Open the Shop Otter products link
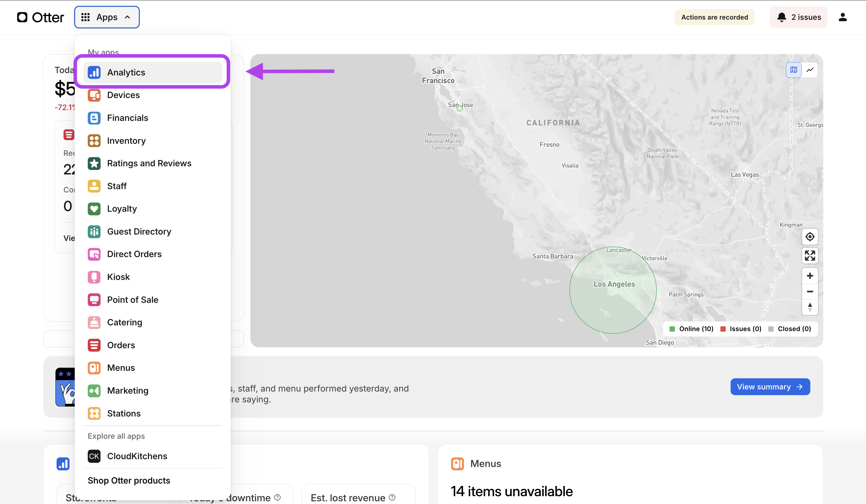Viewport: 866px width, 504px height. pyautogui.click(x=129, y=480)
